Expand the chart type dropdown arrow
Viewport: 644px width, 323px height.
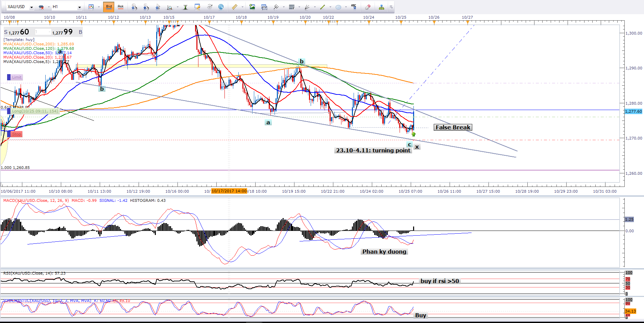pyautogui.click(x=99, y=7)
